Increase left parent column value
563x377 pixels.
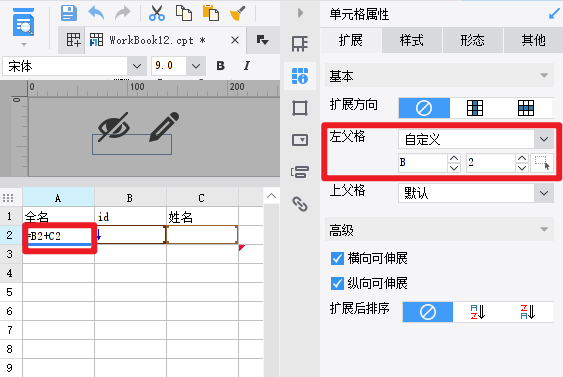[454, 158]
